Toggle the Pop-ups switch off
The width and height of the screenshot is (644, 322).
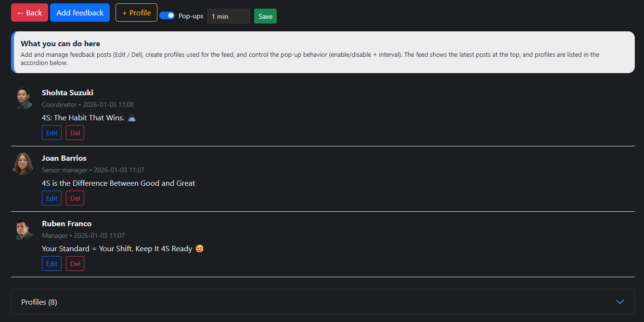[167, 15]
